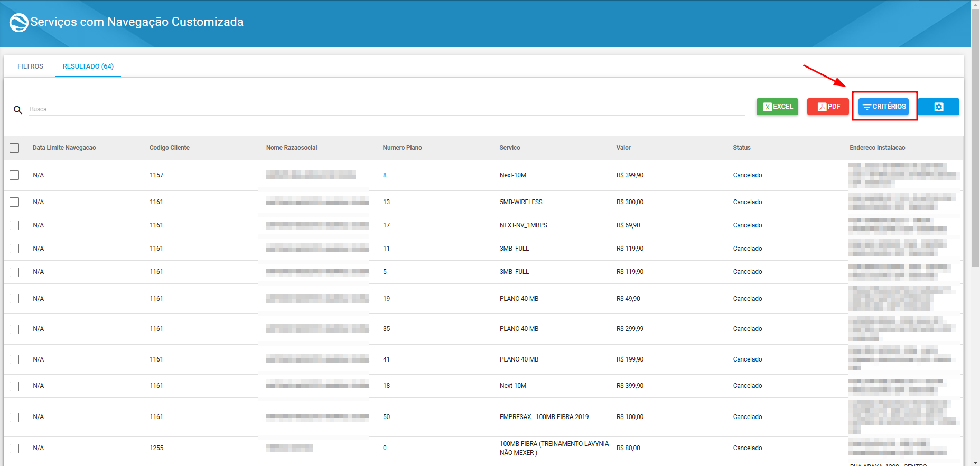
Task: Check the row for client 1255
Action: [14, 448]
